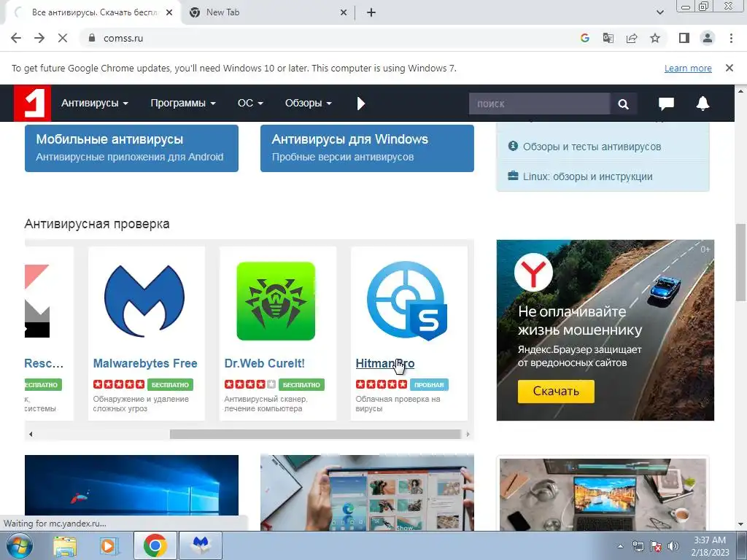This screenshot has height=560, width=747.
Task: Click the Comss red logo icon
Action: coord(32,104)
